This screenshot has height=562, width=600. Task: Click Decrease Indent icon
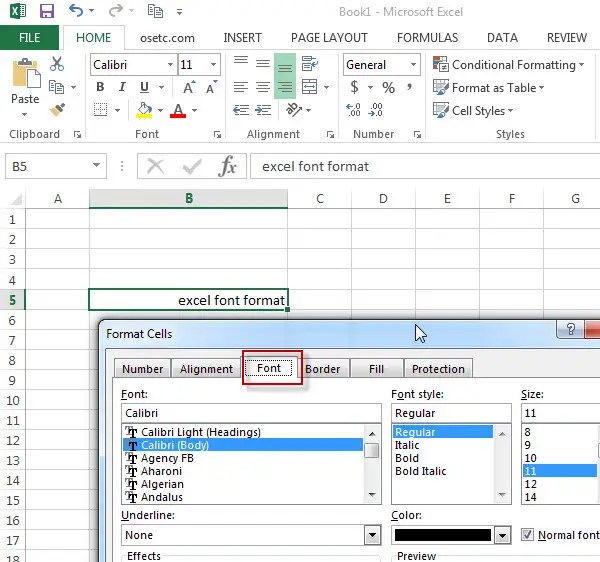241,110
